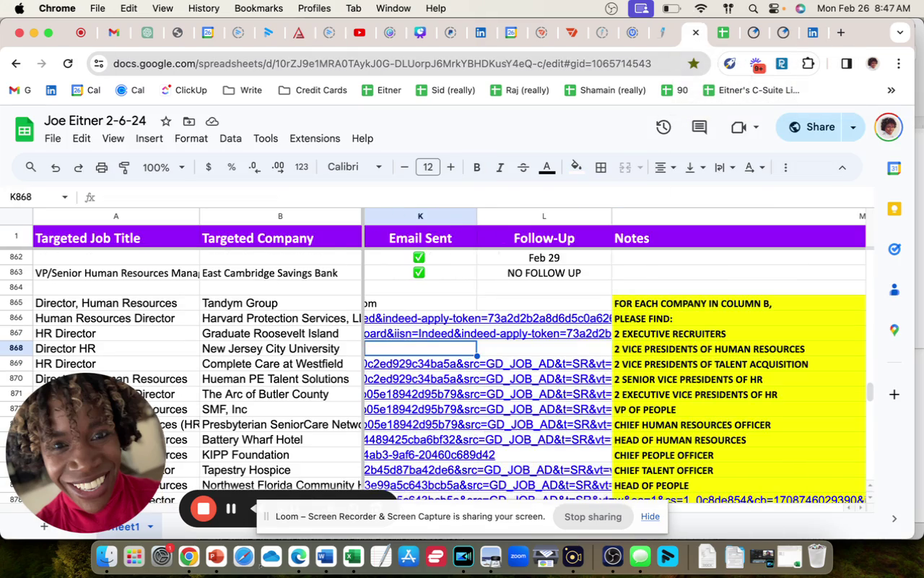Image resolution: width=924 pixels, height=578 pixels.
Task: Click the Hide link in sharing bar
Action: tap(650, 517)
